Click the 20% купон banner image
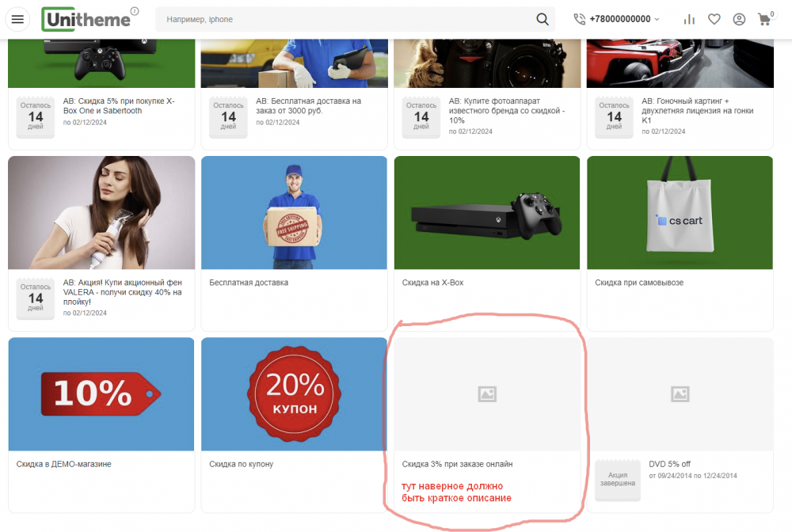 pos(294,393)
